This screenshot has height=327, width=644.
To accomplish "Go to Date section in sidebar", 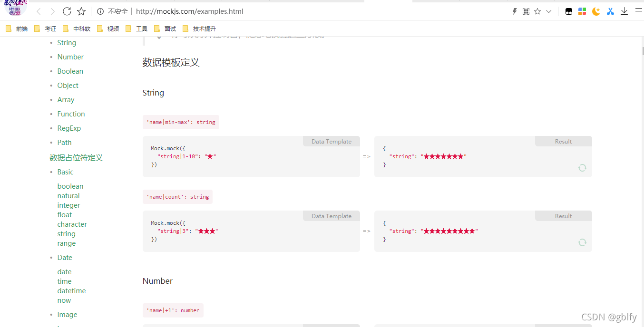I will (65, 258).
